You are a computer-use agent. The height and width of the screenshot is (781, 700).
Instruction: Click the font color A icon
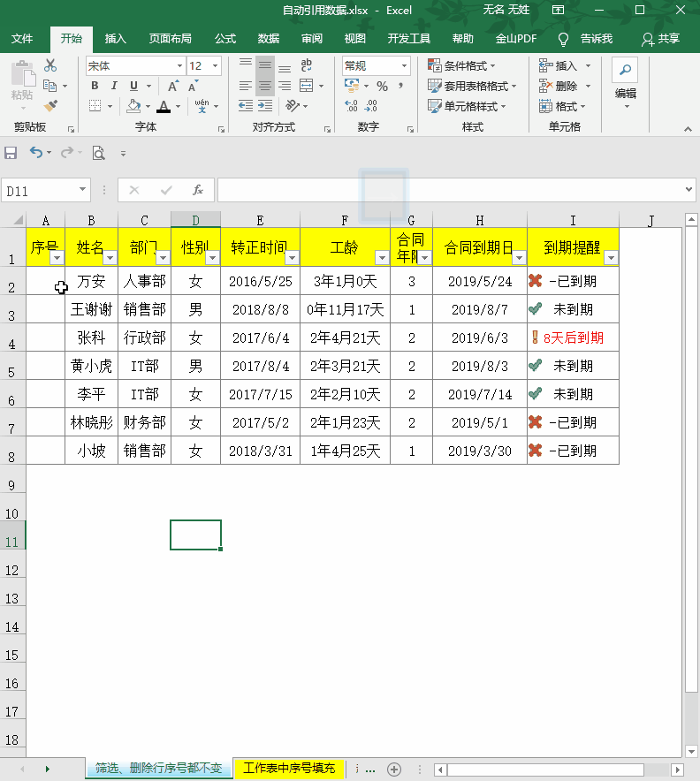[164, 106]
